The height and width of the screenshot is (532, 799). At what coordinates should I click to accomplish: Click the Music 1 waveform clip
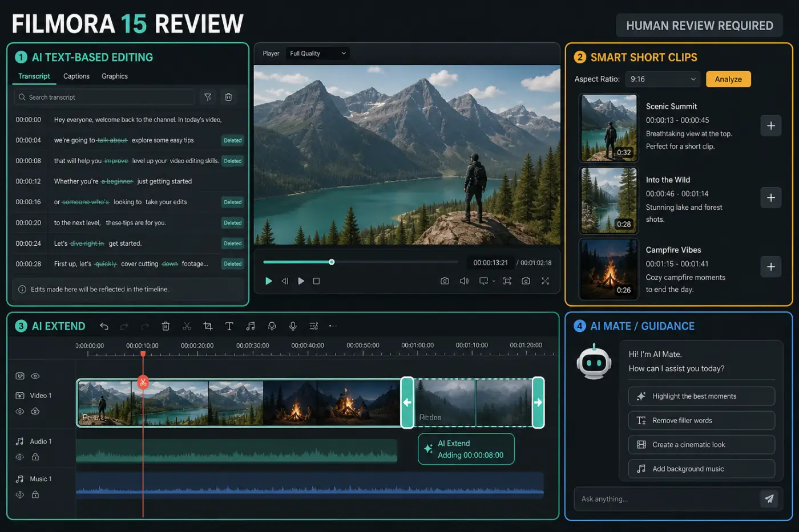click(310, 485)
